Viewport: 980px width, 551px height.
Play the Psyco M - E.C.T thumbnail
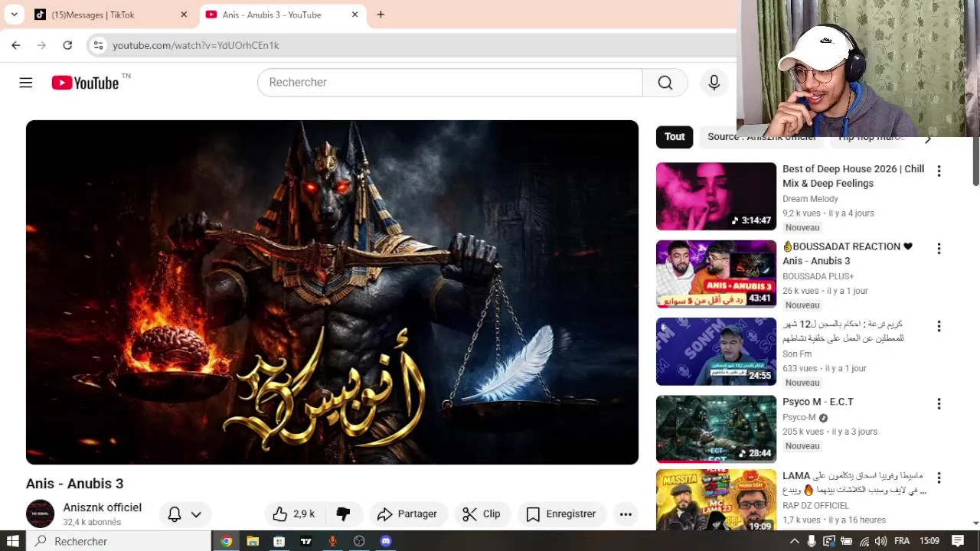click(x=716, y=429)
